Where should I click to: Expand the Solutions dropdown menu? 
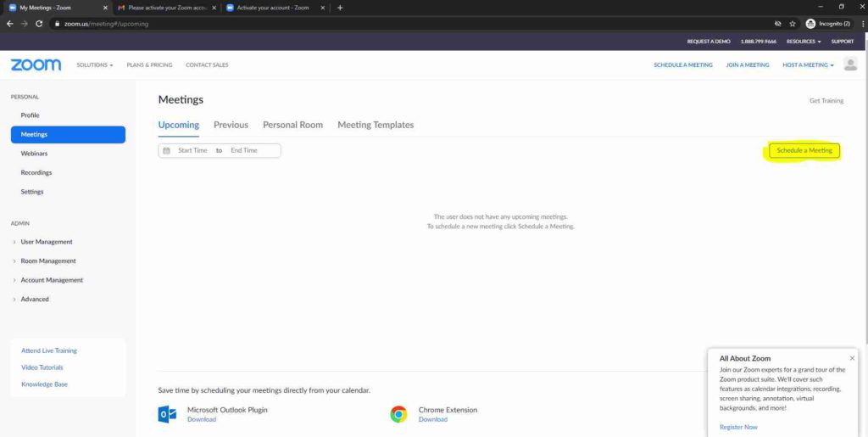coord(95,64)
